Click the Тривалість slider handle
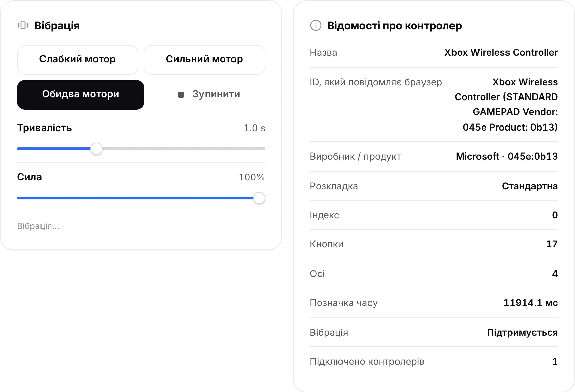Viewport: 575px width, 392px height. point(97,149)
